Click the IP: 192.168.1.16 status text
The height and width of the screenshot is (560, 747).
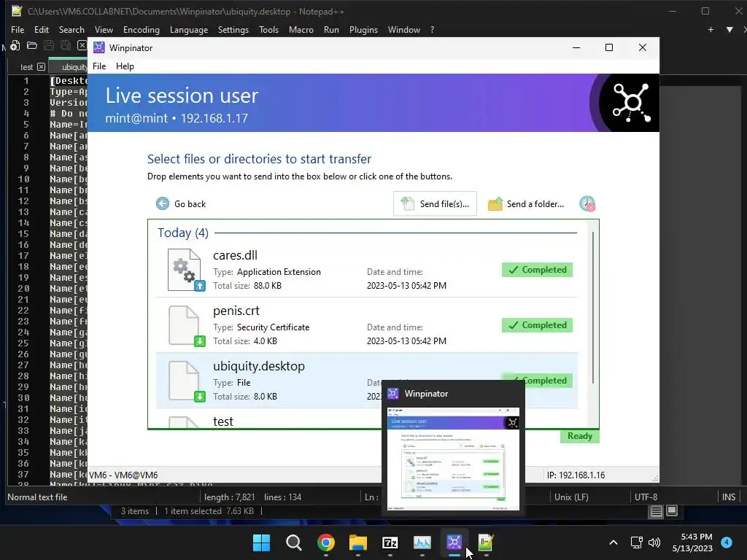point(576,475)
